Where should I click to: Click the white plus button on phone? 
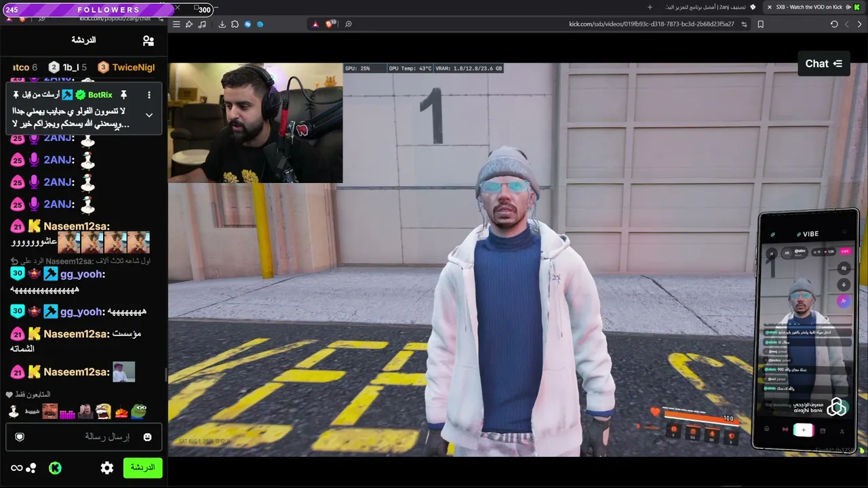(803, 430)
